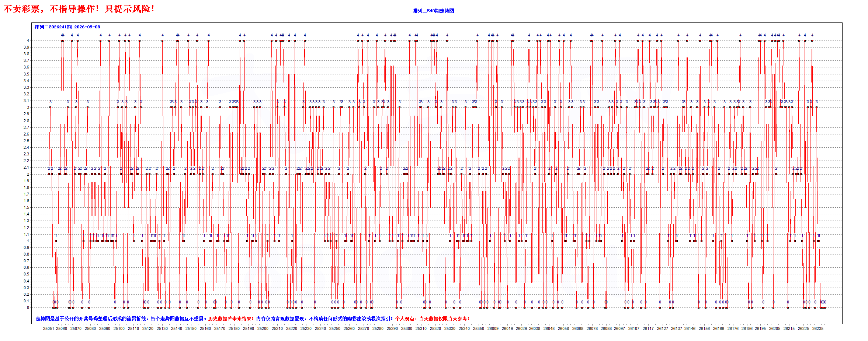Select the x-axis period label 25160
868x341 pixels.
click(x=205, y=328)
